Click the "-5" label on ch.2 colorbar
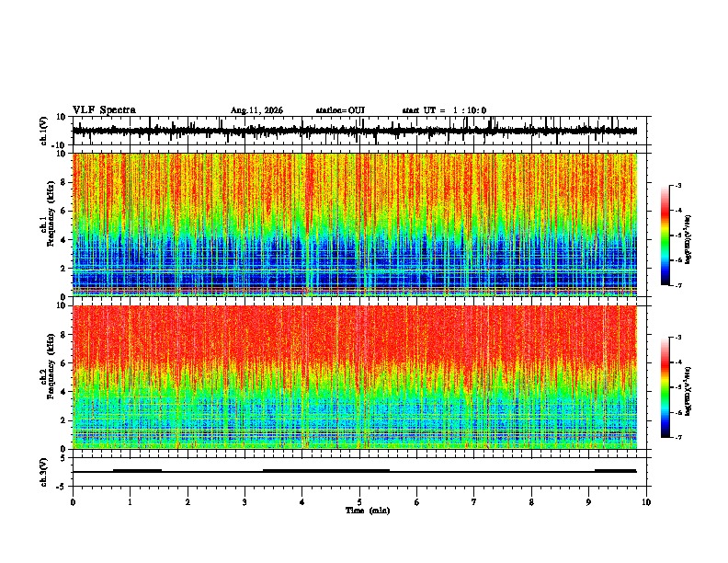728x563 pixels. coord(677,387)
